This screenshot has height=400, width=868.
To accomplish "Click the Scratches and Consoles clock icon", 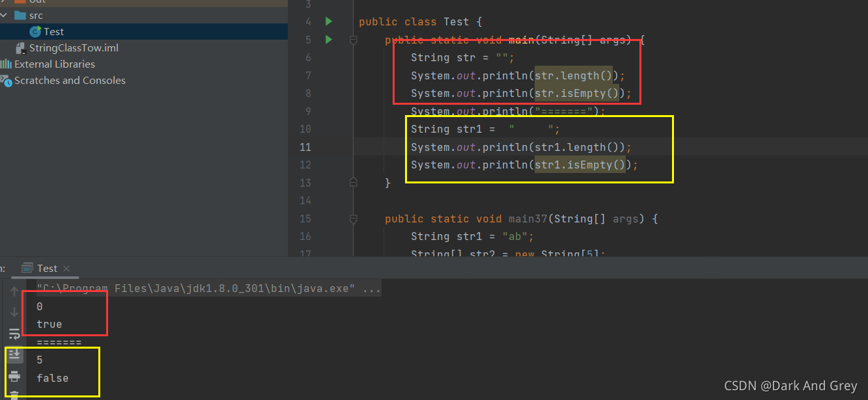I will (x=5, y=81).
